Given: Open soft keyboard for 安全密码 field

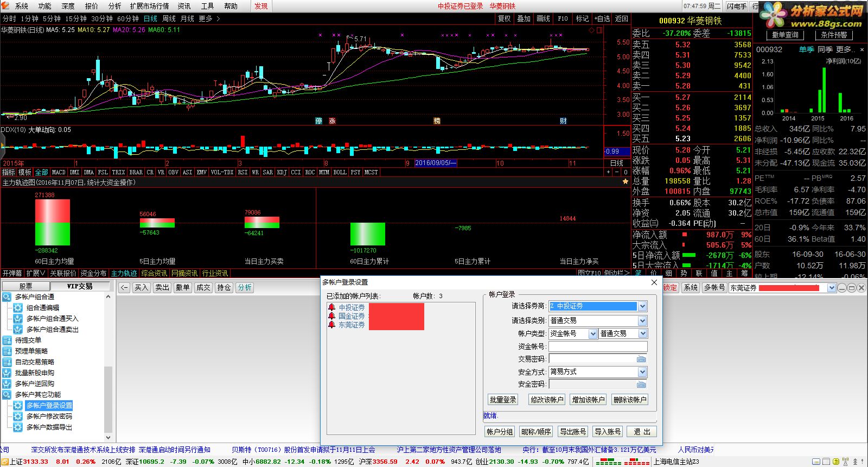Looking at the screenshot, I should 641,384.
